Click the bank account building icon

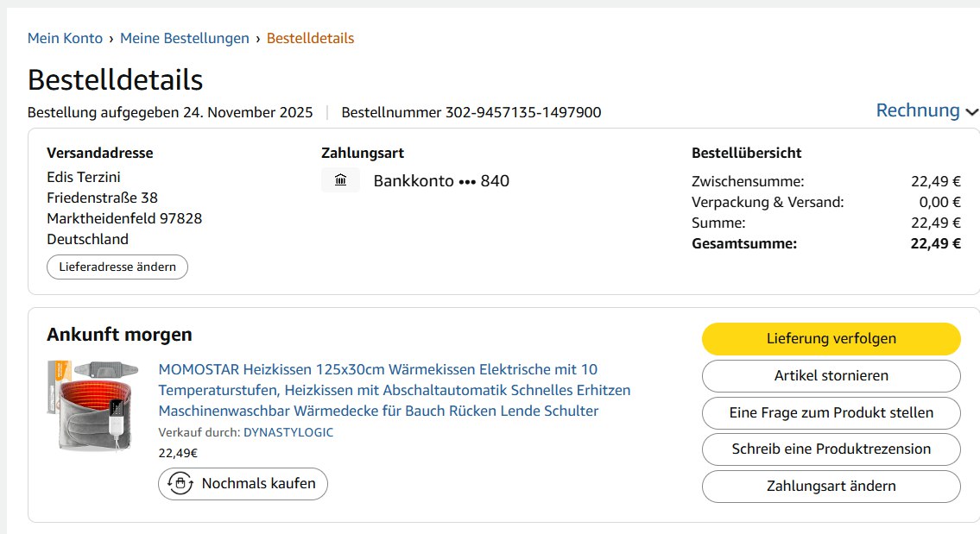340,180
